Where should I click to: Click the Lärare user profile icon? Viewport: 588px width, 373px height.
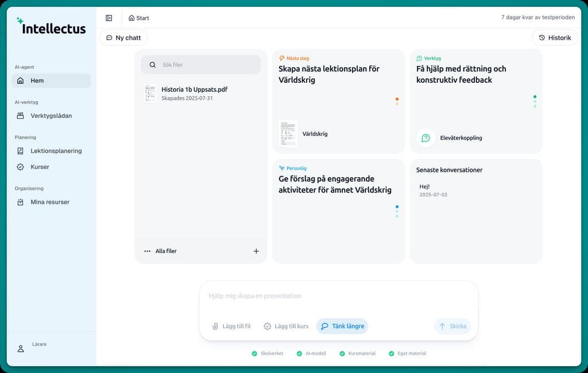click(x=21, y=348)
